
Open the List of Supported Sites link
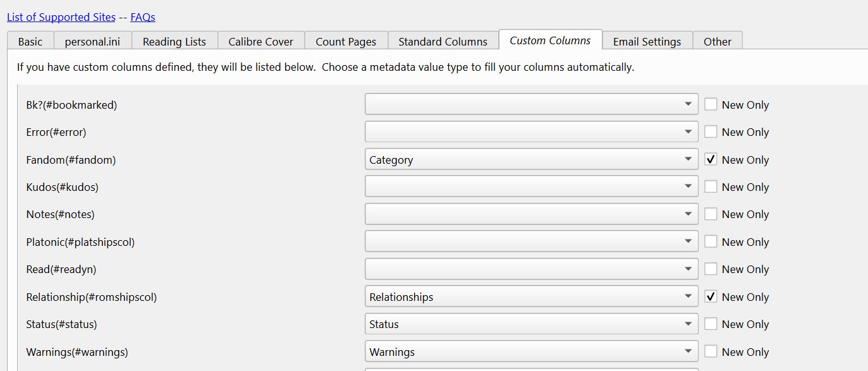61,17
